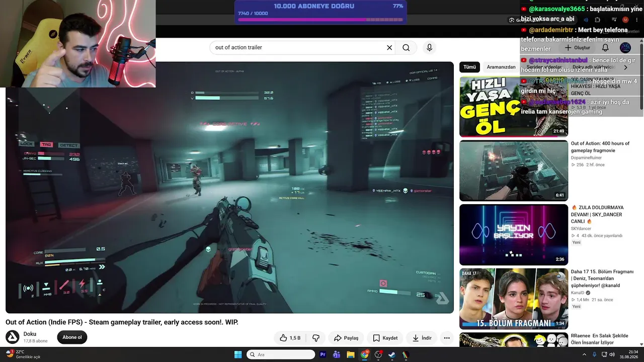Click the taskbar Ara search box
The image size is (644, 362).
click(x=281, y=354)
